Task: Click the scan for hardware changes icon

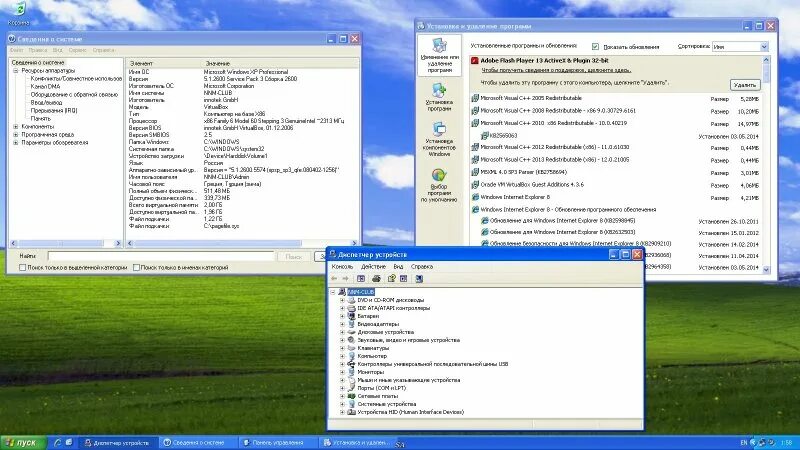Action: 419,279
